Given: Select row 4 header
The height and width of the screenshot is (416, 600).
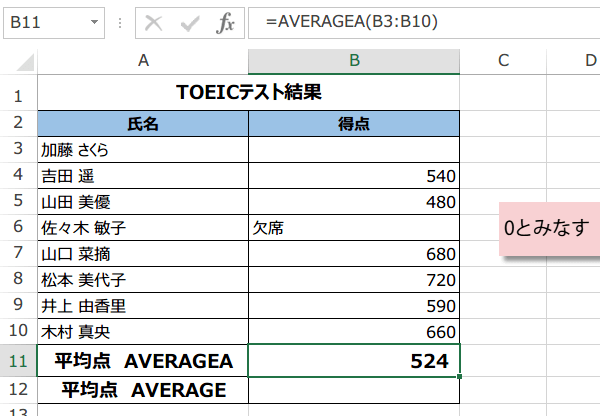Looking at the screenshot, I should (x=18, y=175).
